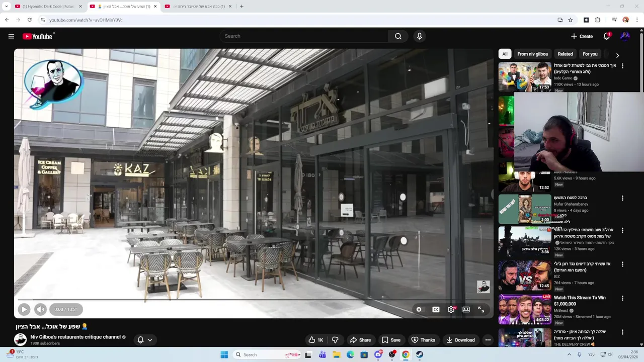Screen dimensions: 644x362
Task: Open Chrome three-dot menu
Action: [637, 20]
